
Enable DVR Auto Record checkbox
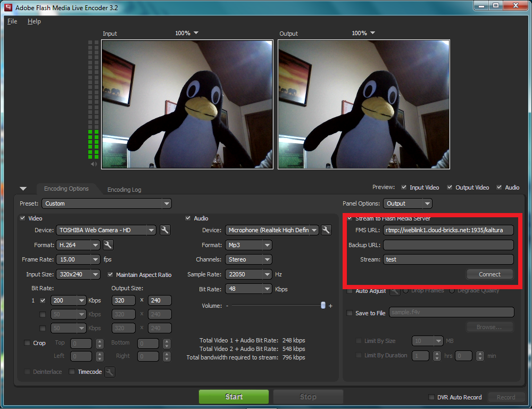[431, 397]
